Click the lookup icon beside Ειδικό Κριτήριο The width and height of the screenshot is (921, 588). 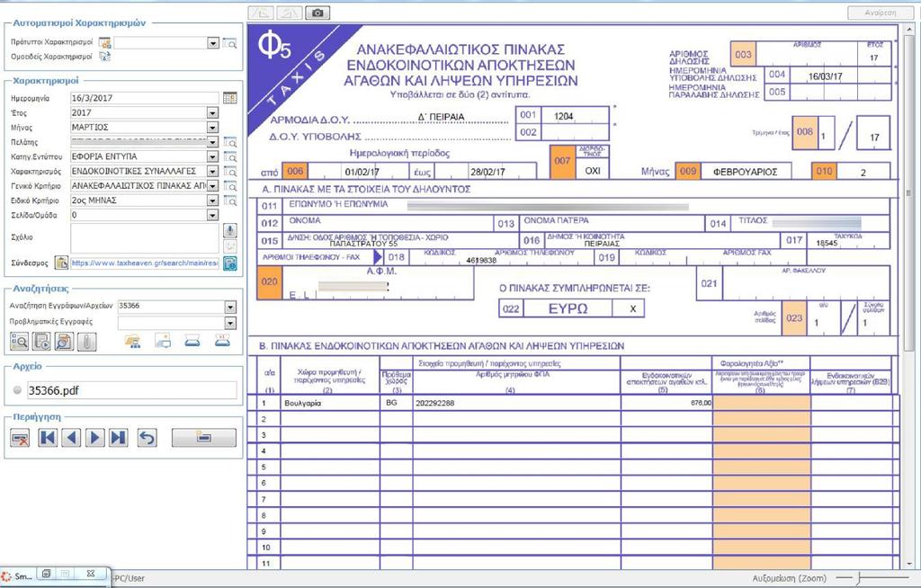229,200
